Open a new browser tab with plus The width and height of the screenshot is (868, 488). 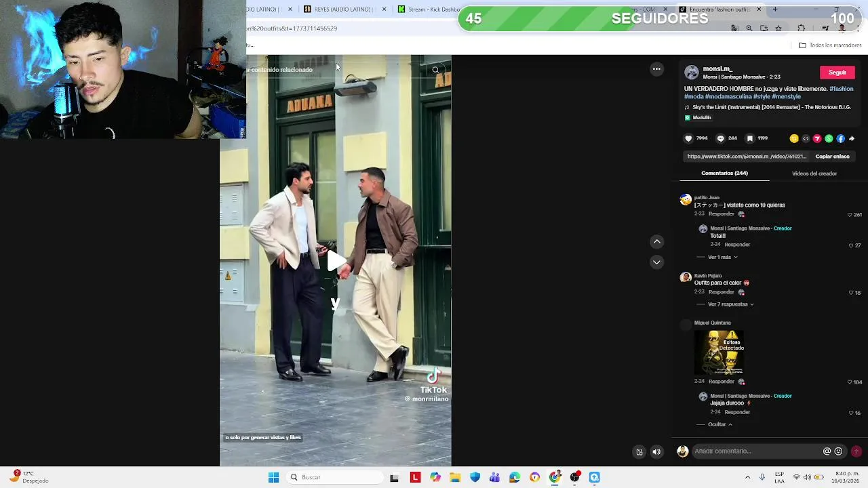click(775, 9)
